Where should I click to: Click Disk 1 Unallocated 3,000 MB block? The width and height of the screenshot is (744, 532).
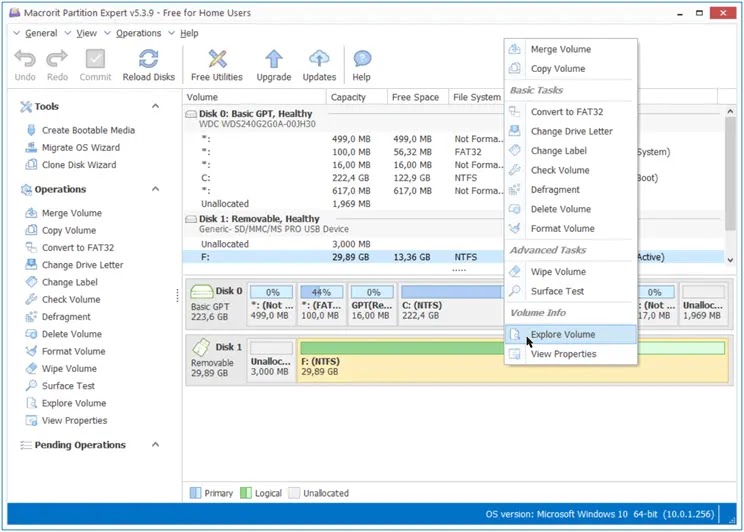tap(271, 359)
